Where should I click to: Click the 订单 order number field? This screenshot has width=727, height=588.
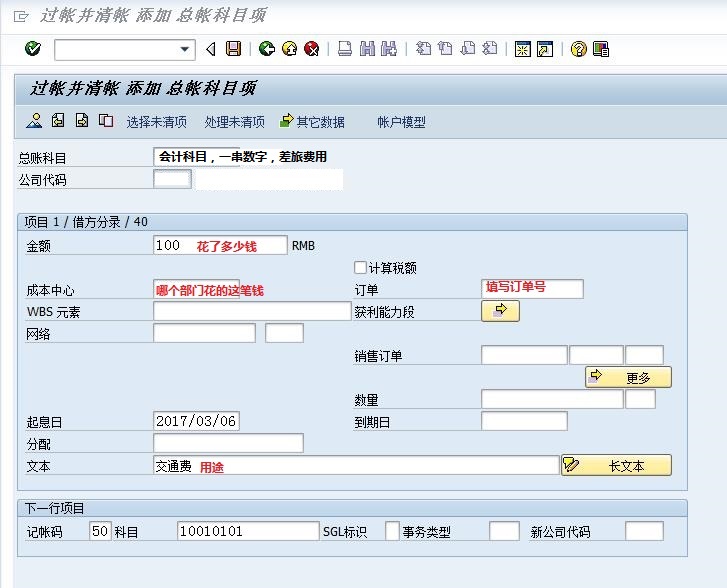click(532, 289)
